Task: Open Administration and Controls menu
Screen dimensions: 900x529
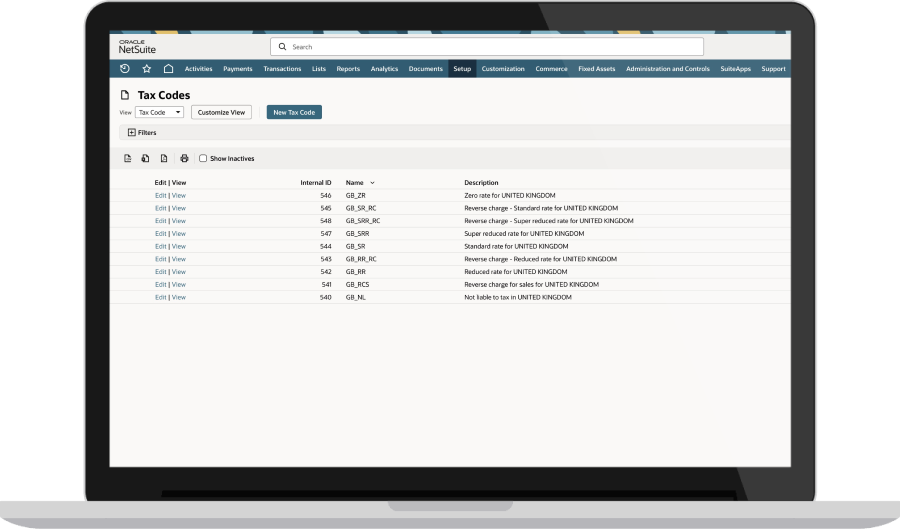Action: point(668,69)
